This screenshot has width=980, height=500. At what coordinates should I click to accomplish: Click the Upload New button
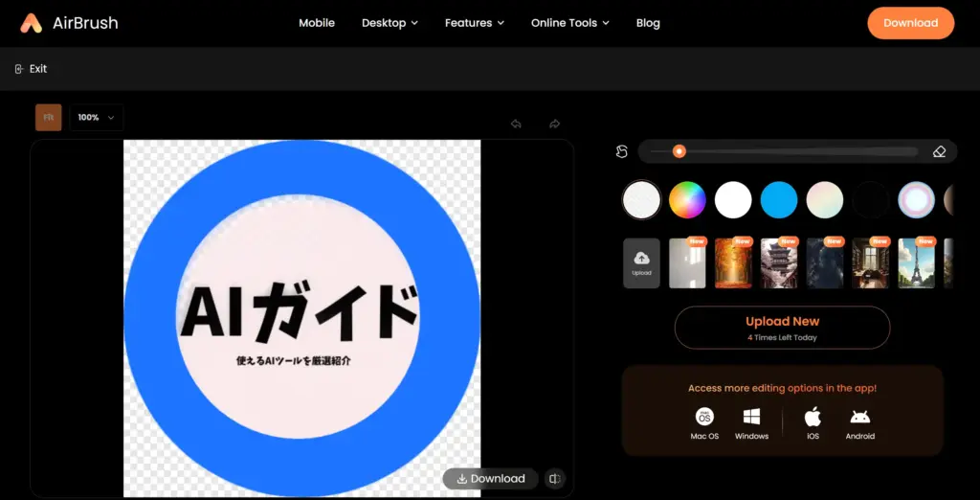(x=783, y=328)
